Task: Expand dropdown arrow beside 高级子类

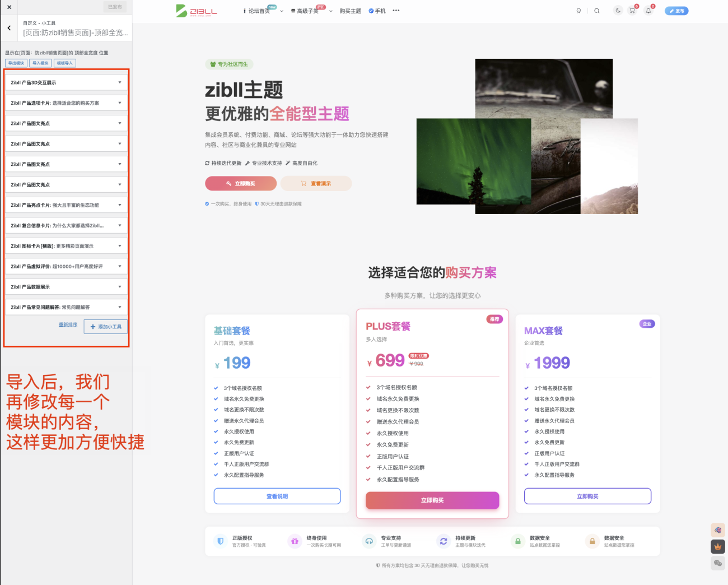Action: 331,11
